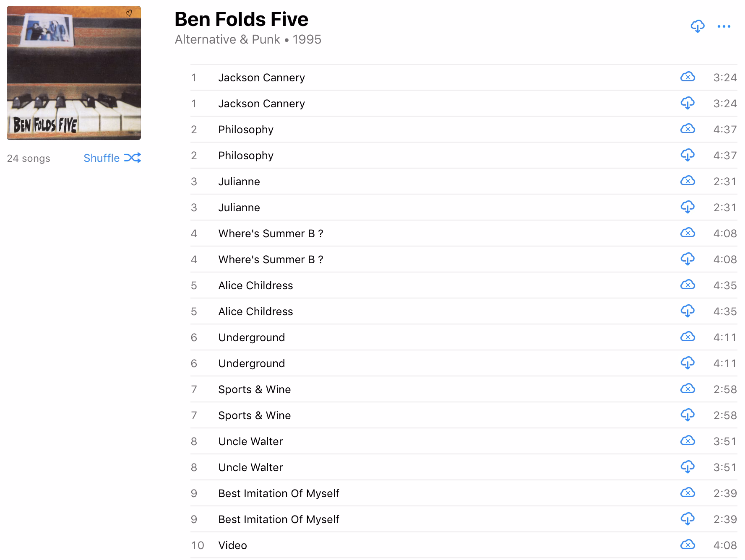The height and width of the screenshot is (560, 745).
Task: Click the cloud status icon next to Underground
Action: [688, 337]
